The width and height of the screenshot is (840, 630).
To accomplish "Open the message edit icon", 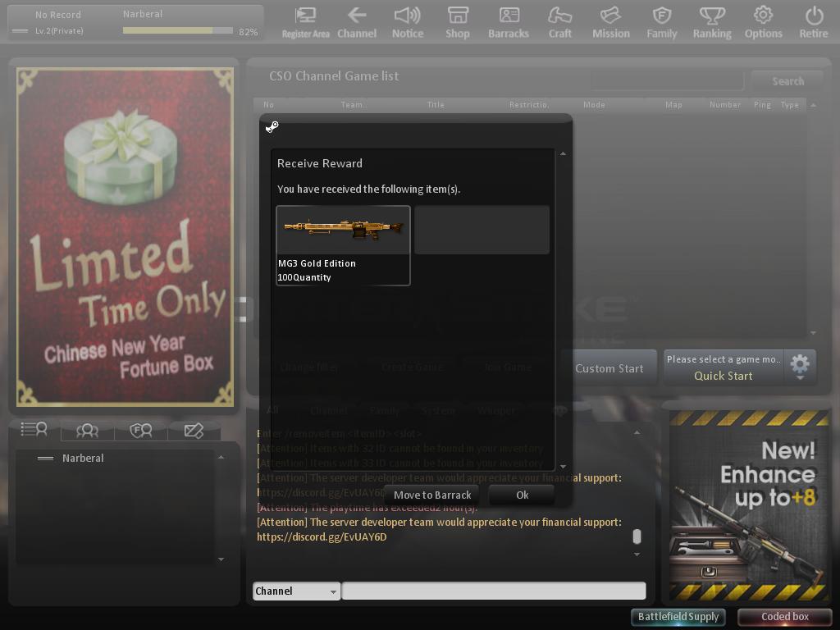I will tap(194, 430).
